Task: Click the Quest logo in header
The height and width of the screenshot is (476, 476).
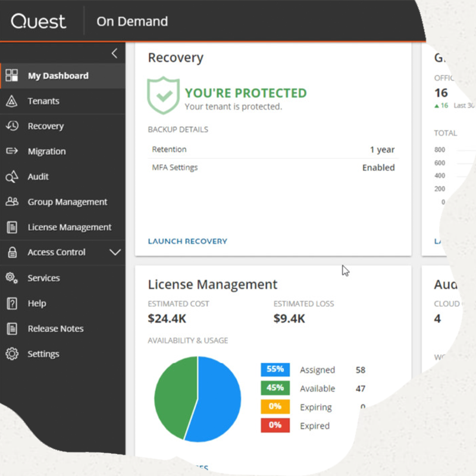Action: (x=38, y=21)
